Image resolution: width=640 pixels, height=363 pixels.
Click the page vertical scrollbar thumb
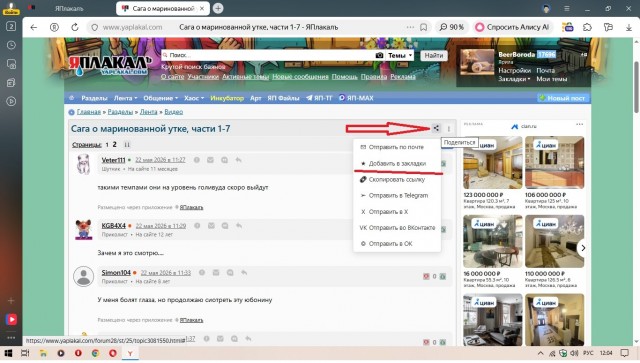[x=636, y=87]
